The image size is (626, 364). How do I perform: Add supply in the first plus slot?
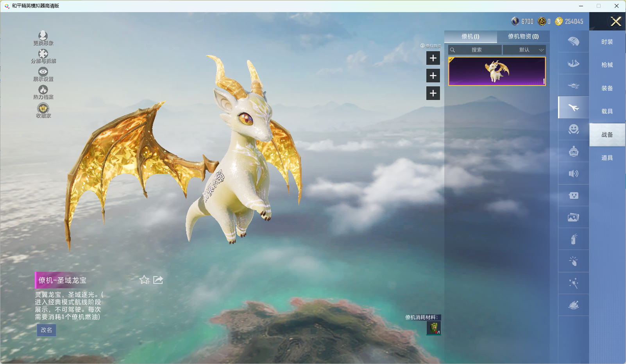(433, 58)
